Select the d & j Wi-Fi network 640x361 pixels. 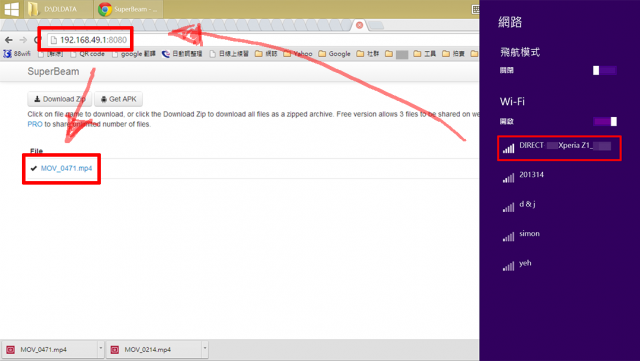(559, 207)
